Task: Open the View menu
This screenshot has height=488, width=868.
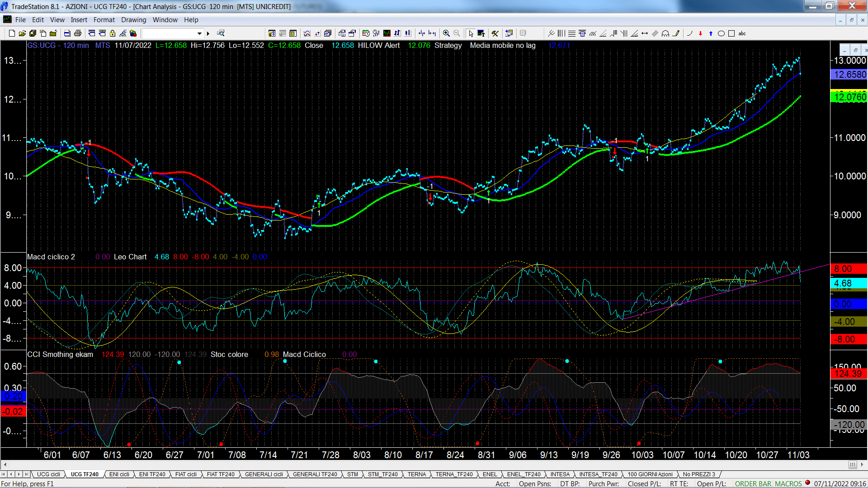Action: tap(57, 20)
